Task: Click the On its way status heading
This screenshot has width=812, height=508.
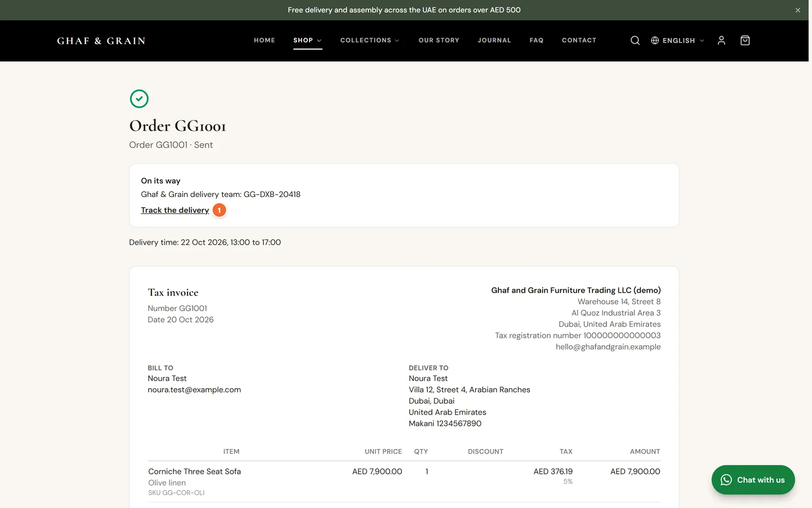Action: tap(161, 181)
